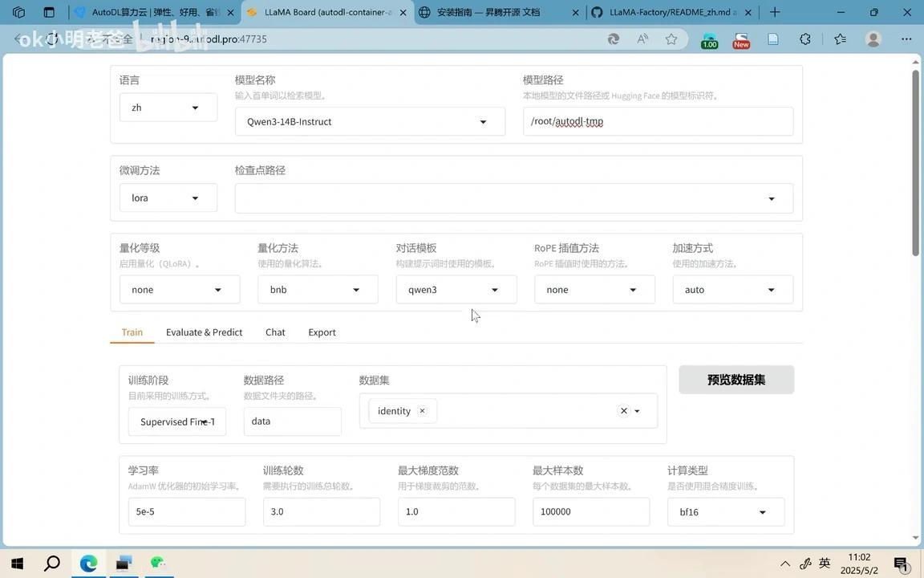Click the 学习率 input field

click(186, 511)
